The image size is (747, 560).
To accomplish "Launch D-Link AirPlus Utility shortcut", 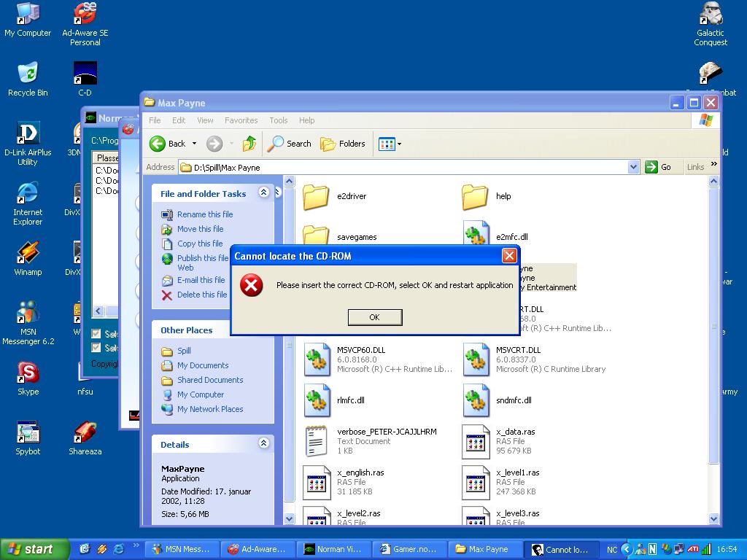I will pyautogui.click(x=28, y=144).
